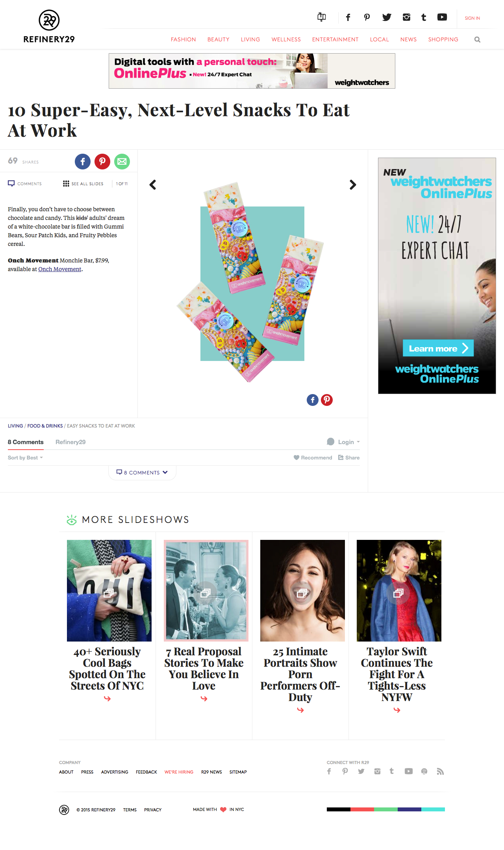
Task: Email the article with green envelope icon
Action: [x=122, y=162]
